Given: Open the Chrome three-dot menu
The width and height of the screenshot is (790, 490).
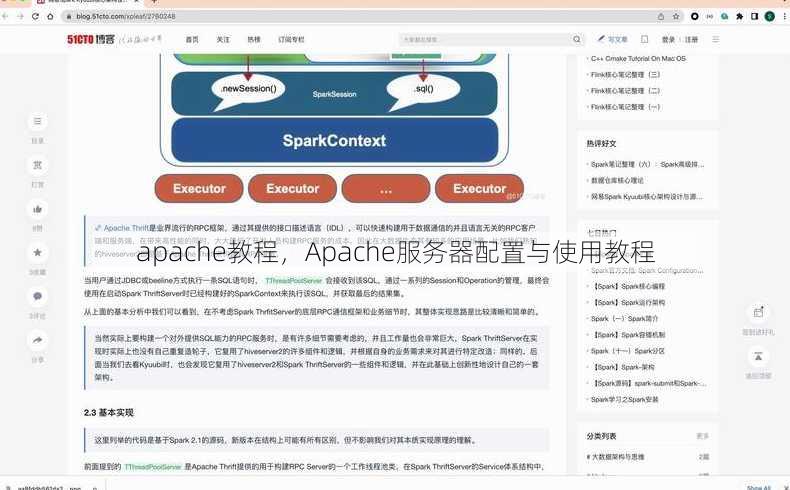Looking at the screenshot, I should click(785, 16).
